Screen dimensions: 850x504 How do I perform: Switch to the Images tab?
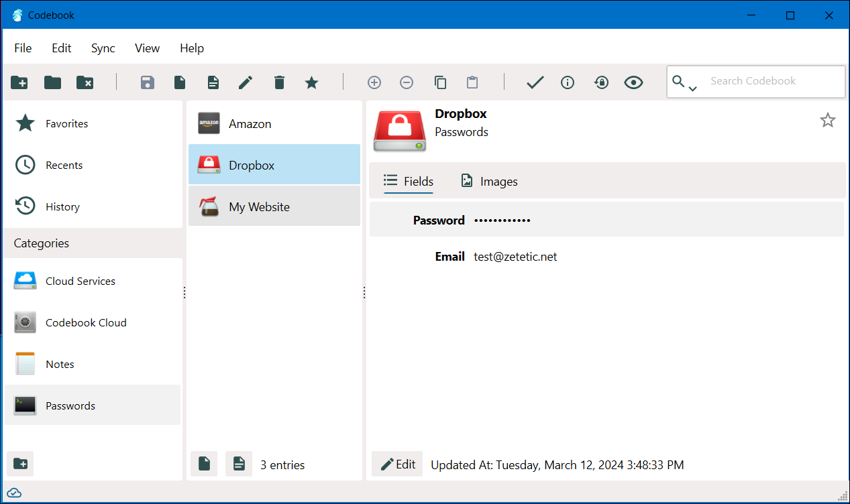pyautogui.click(x=489, y=181)
